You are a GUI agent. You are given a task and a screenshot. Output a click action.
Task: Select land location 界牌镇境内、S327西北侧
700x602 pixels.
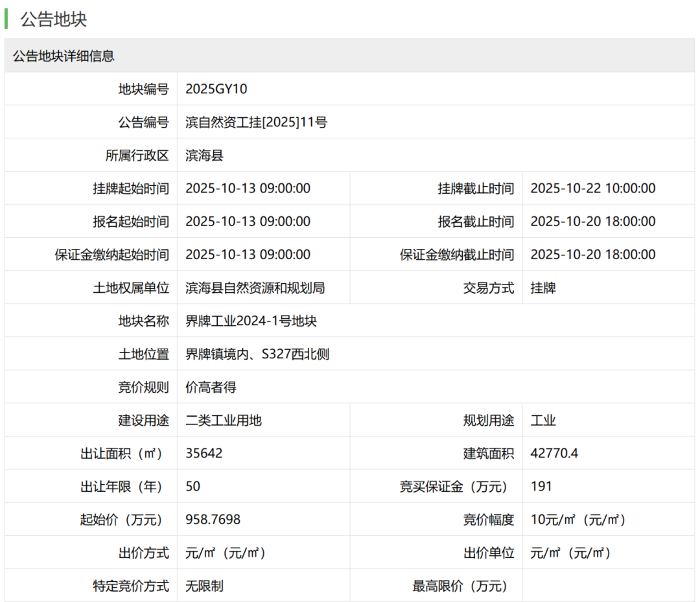[257, 354]
